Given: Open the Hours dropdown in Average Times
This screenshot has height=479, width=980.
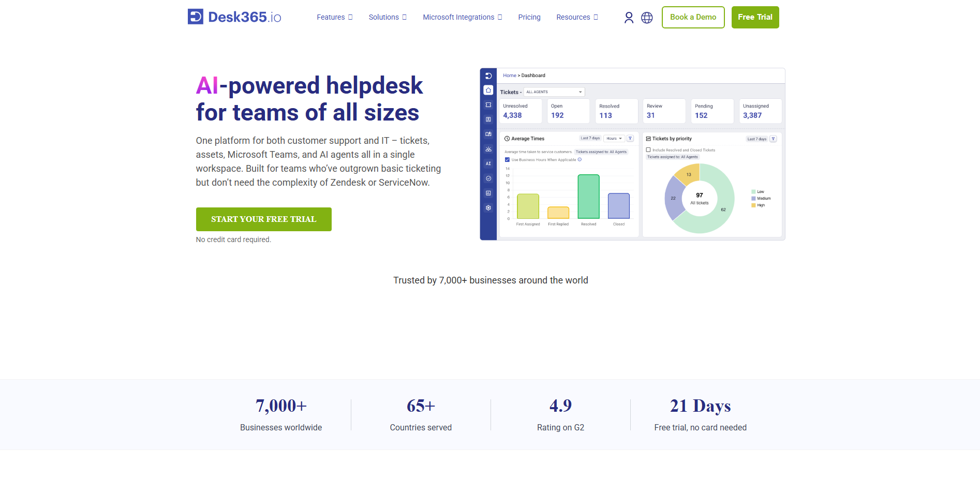Looking at the screenshot, I should pos(614,139).
